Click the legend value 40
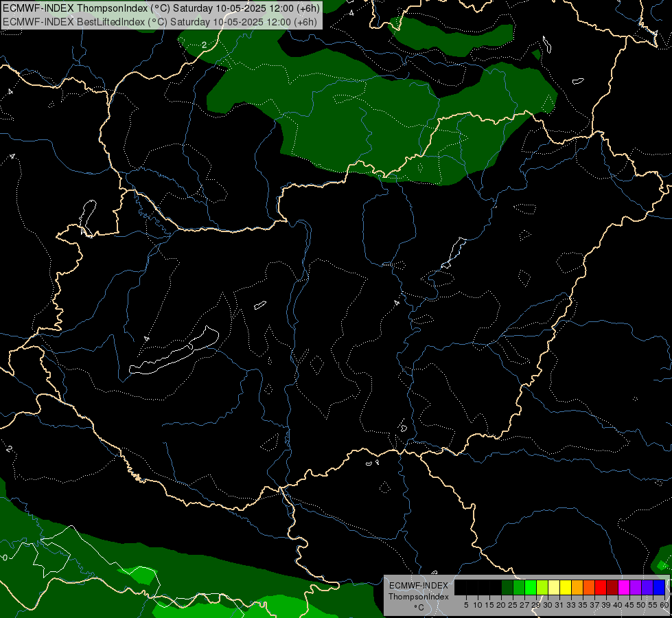Image resolution: width=672 pixels, height=618 pixels. click(x=618, y=605)
